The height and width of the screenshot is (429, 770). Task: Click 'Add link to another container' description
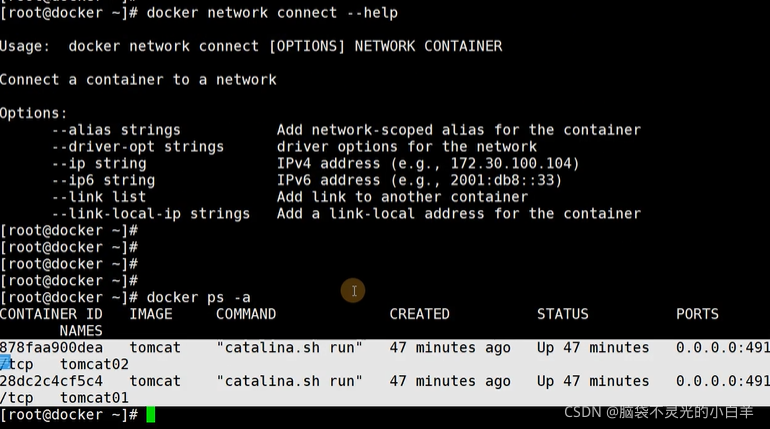pyautogui.click(x=402, y=197)
